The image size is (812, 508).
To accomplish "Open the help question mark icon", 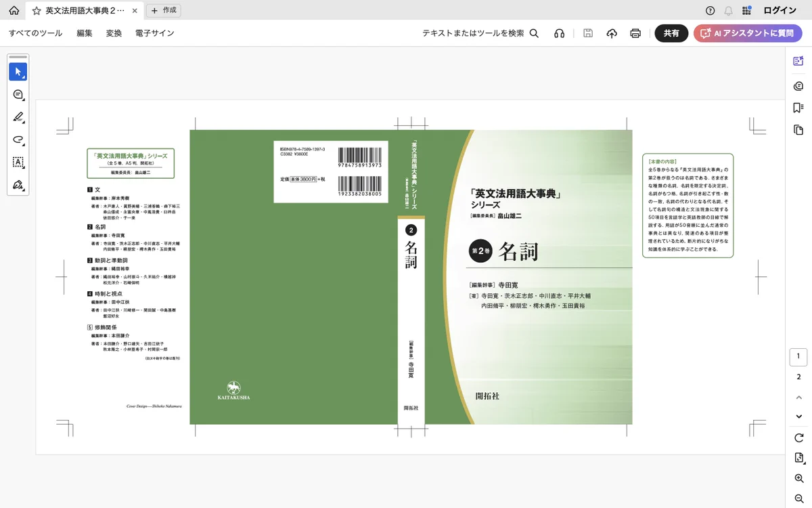I will (710, 11).
